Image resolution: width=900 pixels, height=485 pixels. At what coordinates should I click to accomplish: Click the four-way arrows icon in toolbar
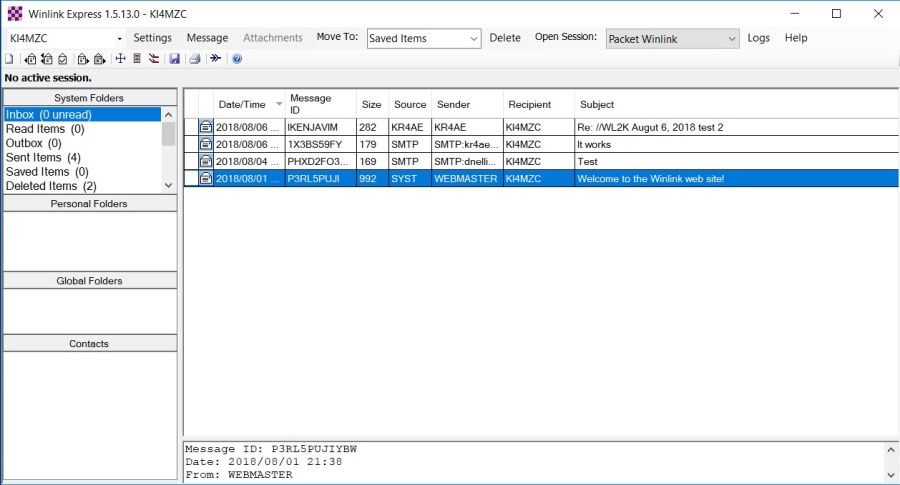pos(120,59)
